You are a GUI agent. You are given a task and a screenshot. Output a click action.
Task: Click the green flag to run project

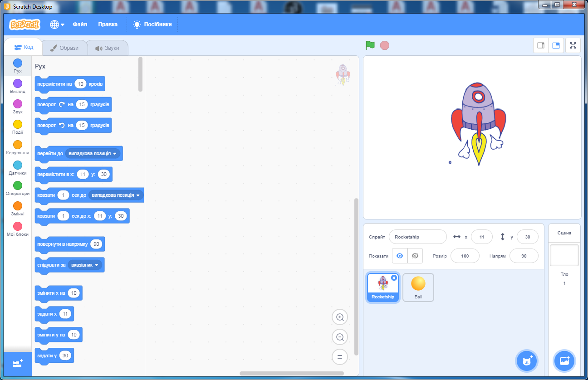(370, 45)
